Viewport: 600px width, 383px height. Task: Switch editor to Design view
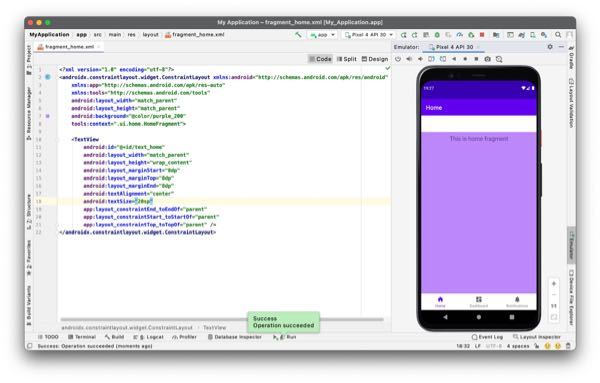click(375, 59)
